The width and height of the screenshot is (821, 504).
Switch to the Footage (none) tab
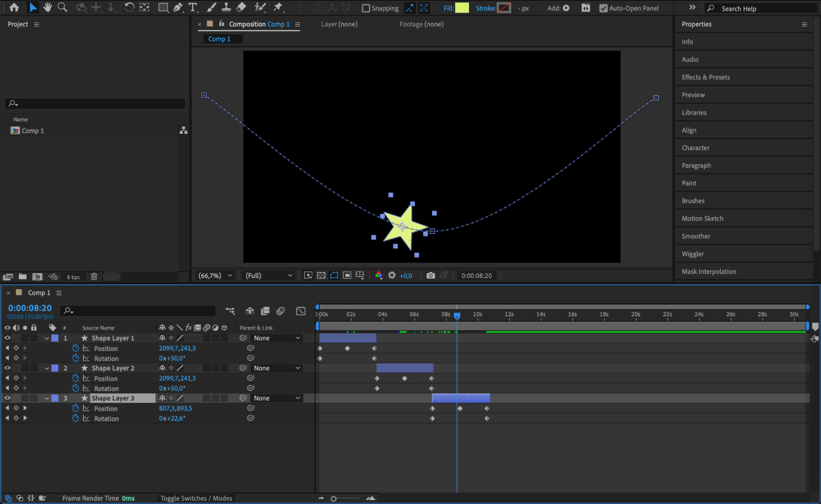421,24
